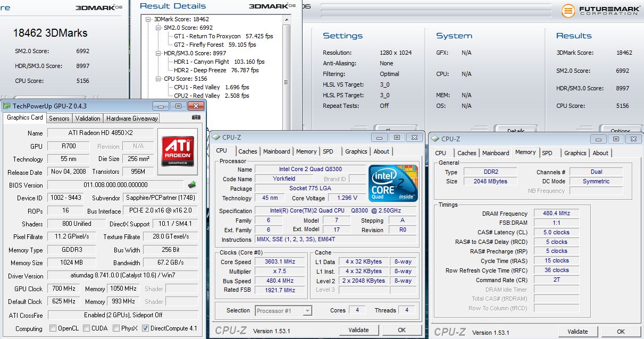Select the GT2 - Firefly Forest row
This screenshot has width=644, height=339.
[x=222, y=45]
